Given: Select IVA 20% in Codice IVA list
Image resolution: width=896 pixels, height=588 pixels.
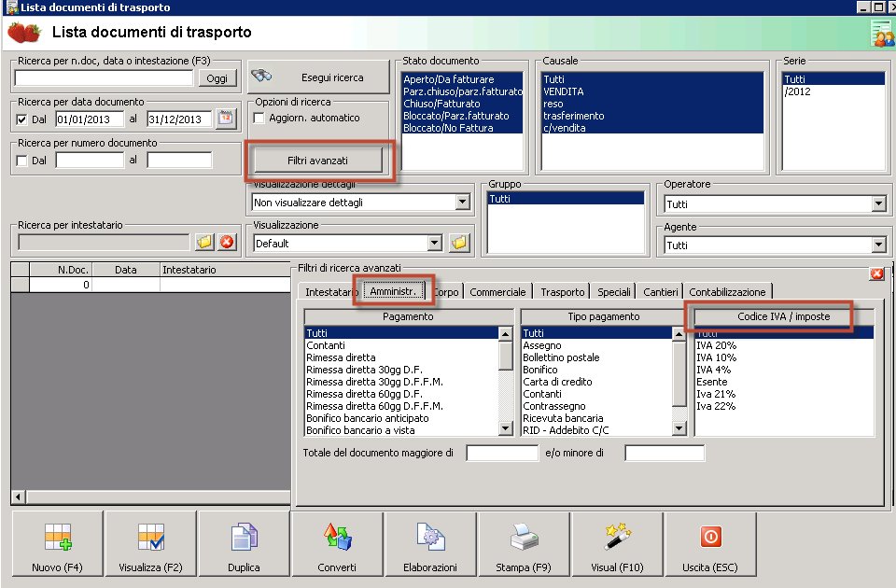Looking at the screenshot, I should [x=784, y=345].
